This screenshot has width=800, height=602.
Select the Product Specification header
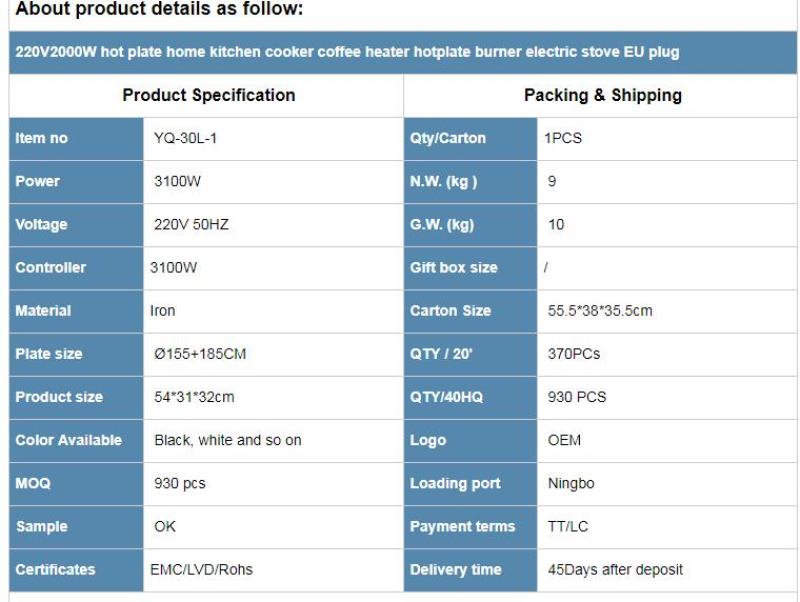(x=208, y=96)
